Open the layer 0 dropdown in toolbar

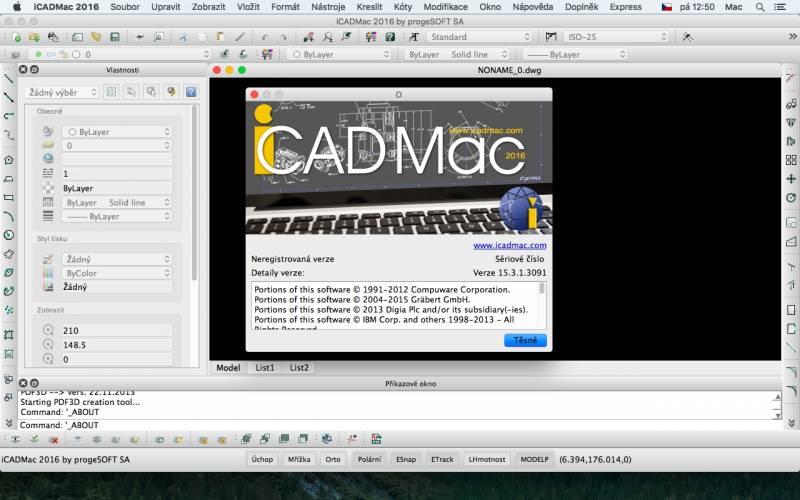(x=118, y=54)
